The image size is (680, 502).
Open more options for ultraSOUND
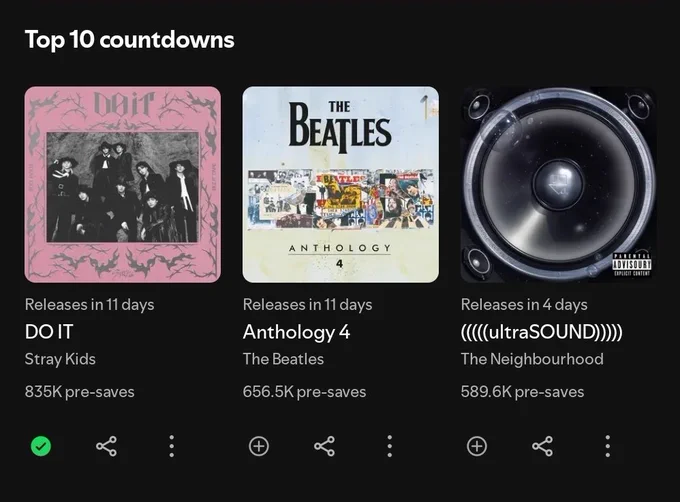pos(608,446)
